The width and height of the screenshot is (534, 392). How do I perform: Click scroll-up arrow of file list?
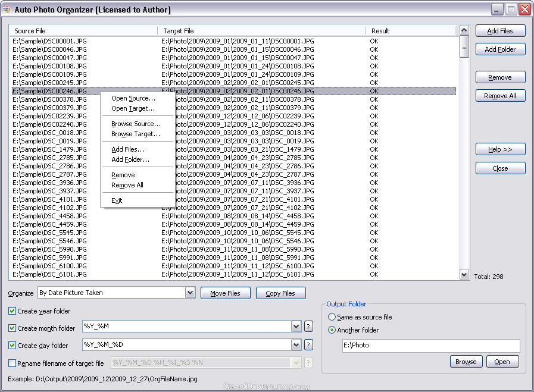pos(464,30)
